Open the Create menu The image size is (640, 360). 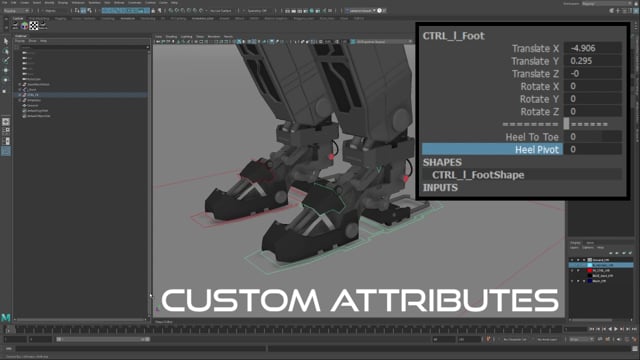pyautogui.click(x=25, y=3)
